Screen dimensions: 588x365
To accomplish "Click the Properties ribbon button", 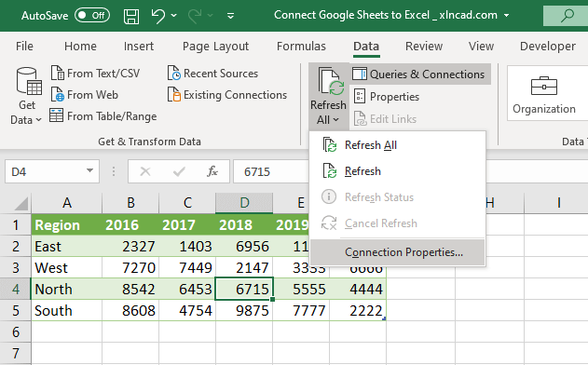I will click(x=386, y=97).
